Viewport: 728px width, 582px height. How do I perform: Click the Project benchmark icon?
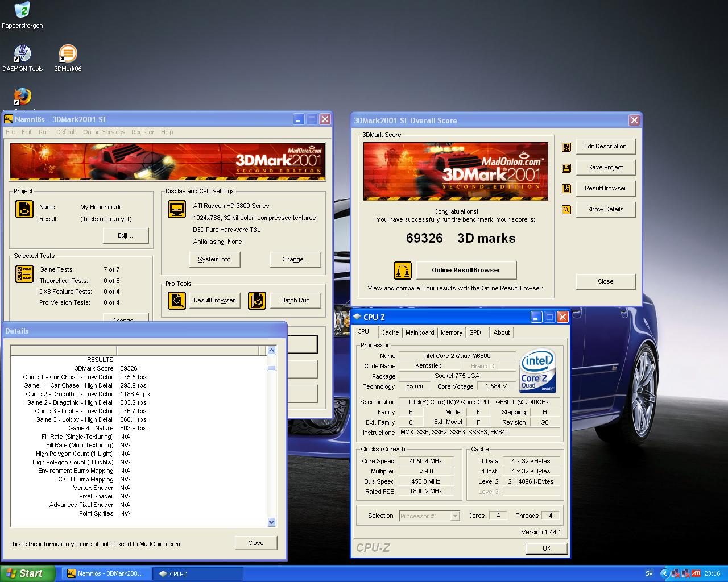[24, 209]
